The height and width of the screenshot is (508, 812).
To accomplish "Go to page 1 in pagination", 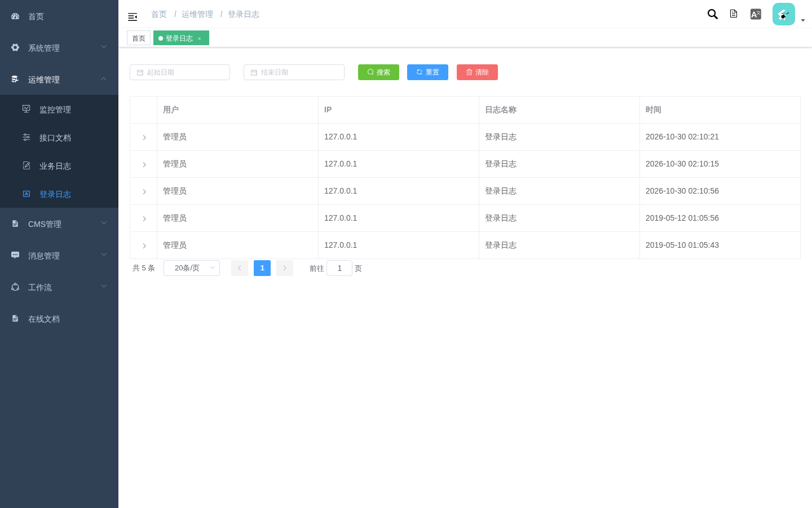I will coord(262,268).
